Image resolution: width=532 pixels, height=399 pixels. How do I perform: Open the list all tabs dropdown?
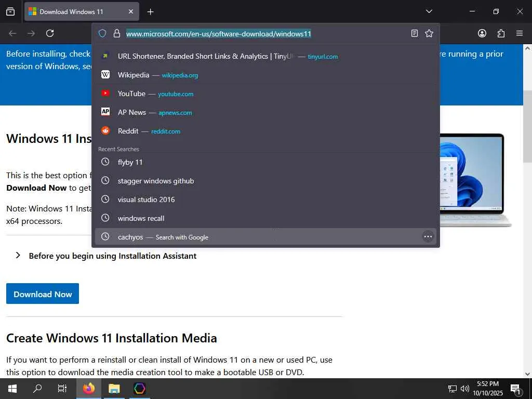(x=429, y=11)
